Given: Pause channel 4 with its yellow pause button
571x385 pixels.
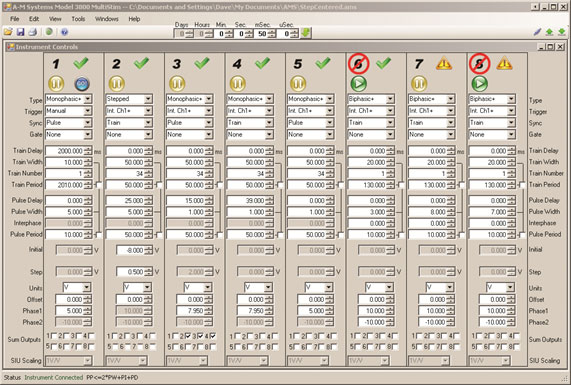Looking at the screenshot, I should [x=237, y=84].
